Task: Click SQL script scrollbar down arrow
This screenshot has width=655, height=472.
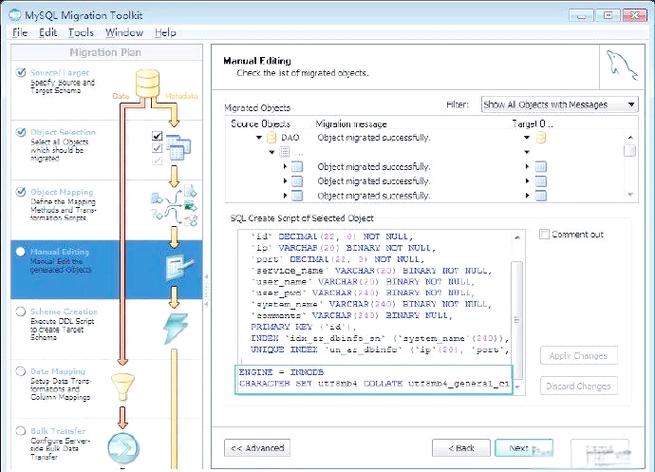Action: [518, 387]
